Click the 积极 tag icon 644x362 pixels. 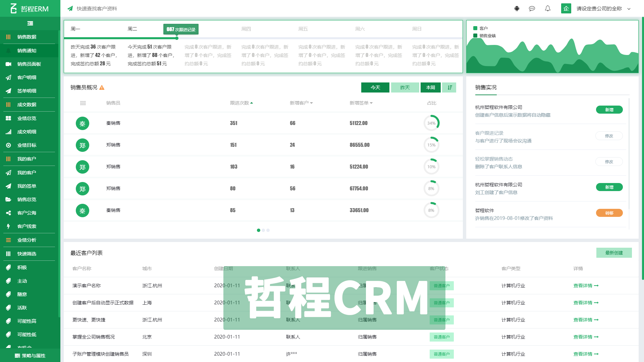pos(8,267)
